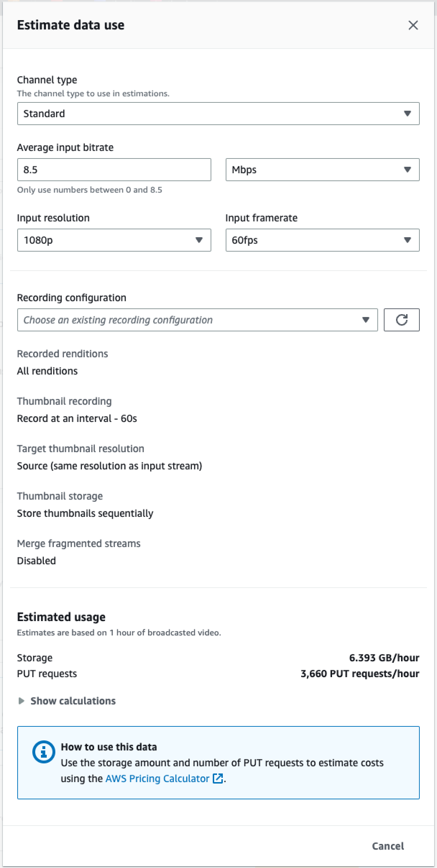Click the external link icon after Pricing Calculator
This screenshot has width=437, height=868.
tap(218, 779)
